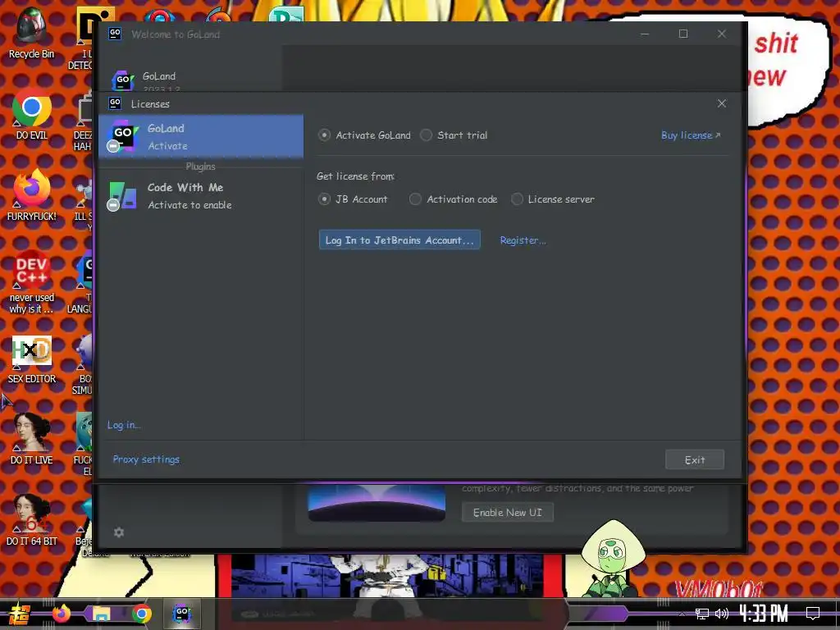
Task: Open the Recycle Bin desktop icon
Action: 32,33
